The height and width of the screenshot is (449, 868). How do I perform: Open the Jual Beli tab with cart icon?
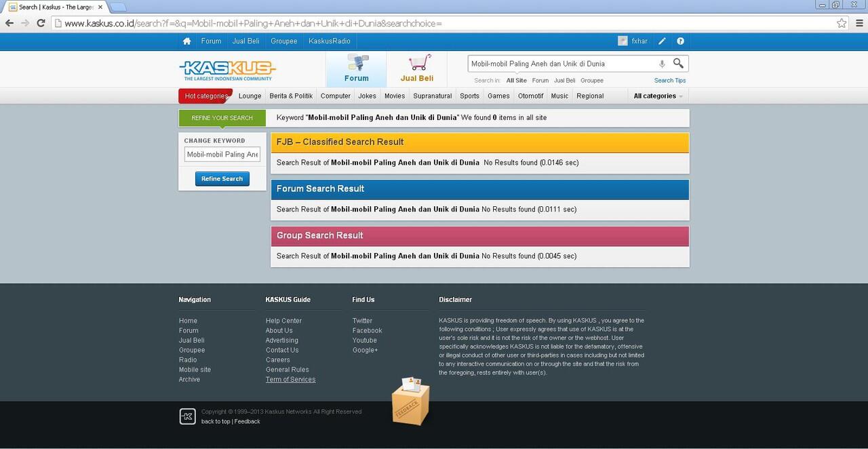click(x=417, y=69)
